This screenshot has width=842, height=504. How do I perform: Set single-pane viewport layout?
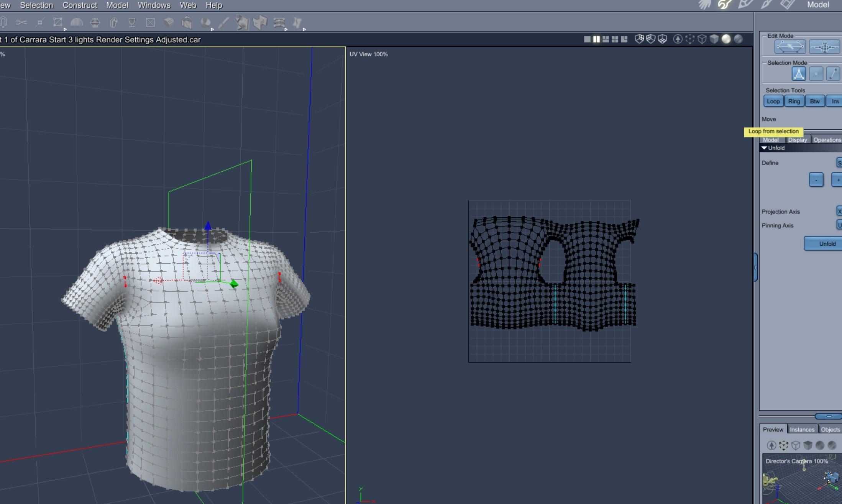pos(587,39)
